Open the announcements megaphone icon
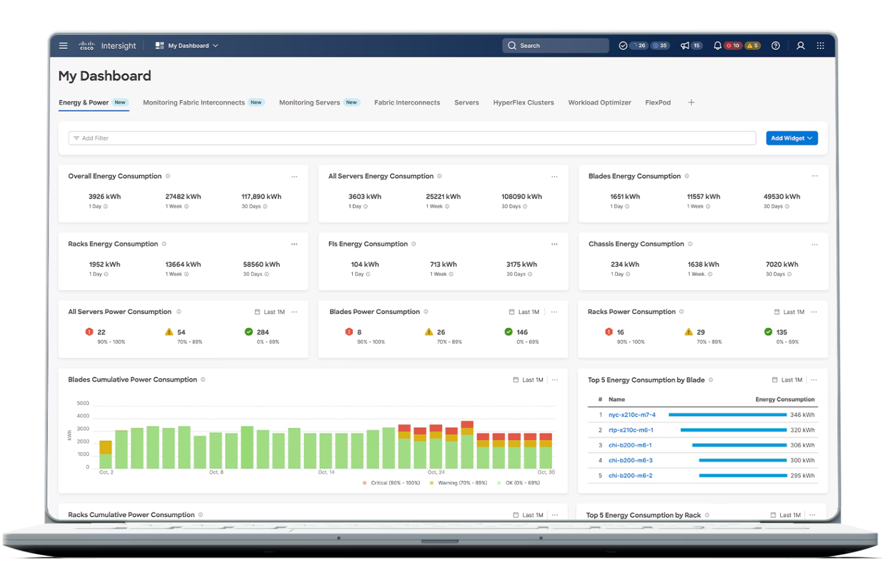The image size is (882, 588). pos(685,45)
